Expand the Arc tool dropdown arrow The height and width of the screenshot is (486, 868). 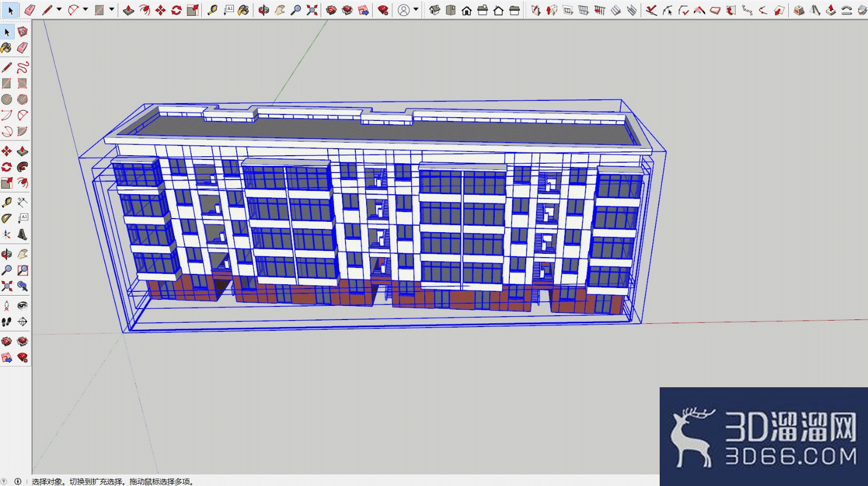click(85, 10)
